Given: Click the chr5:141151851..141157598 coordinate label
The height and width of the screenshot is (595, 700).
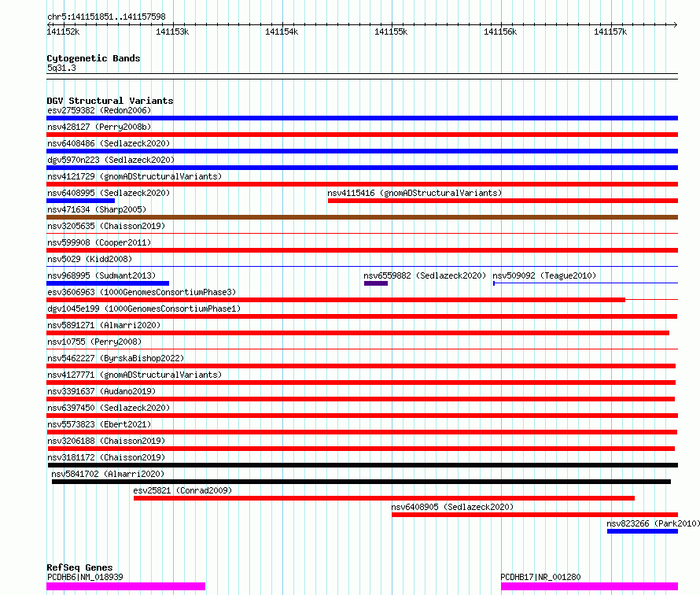Looking at the screenshot, I should tap(106, 17).
